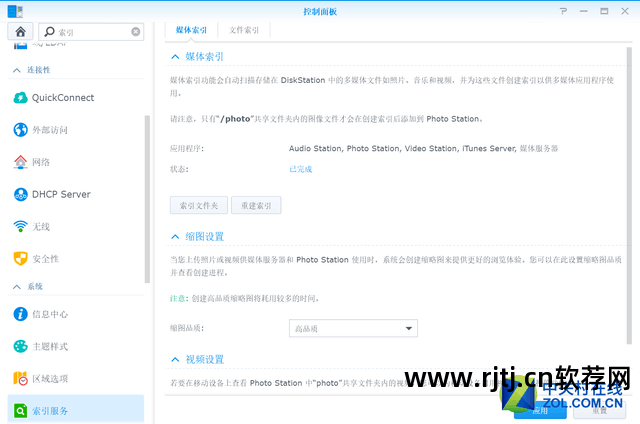Select 索引服务 search icon
Screen dimensions: 640x424
[20, 410]
